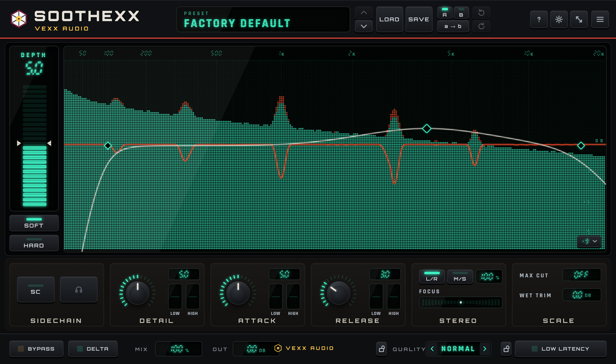
Task: Click the undo arrow icon
Action: click(481, 12)
